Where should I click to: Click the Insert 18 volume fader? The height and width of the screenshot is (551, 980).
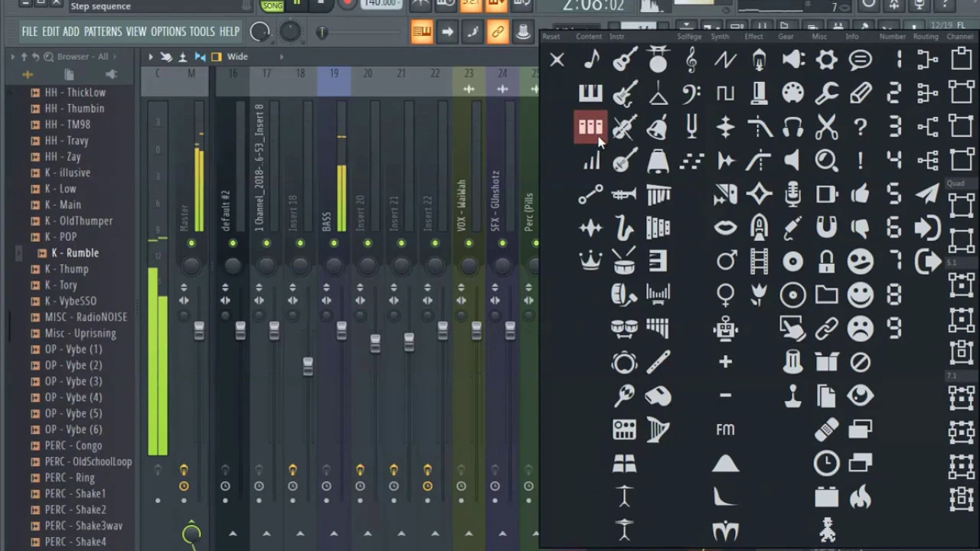click(x=308, y=366)
